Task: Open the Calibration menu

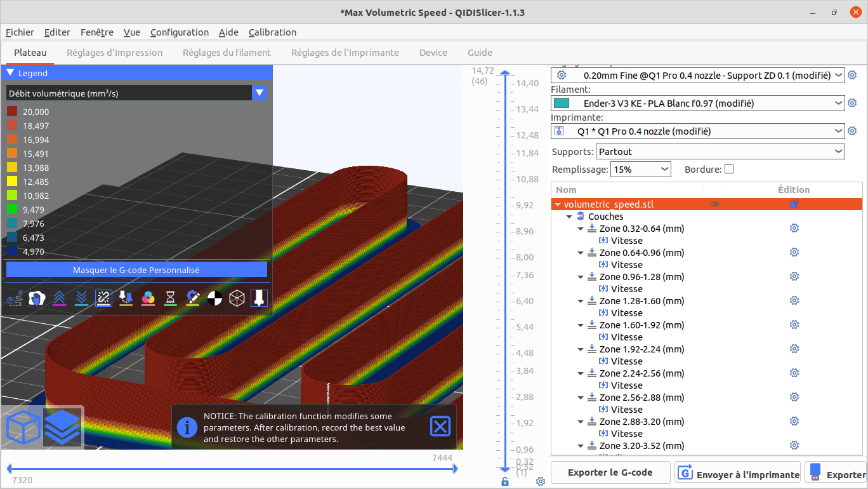Action: 272,32
